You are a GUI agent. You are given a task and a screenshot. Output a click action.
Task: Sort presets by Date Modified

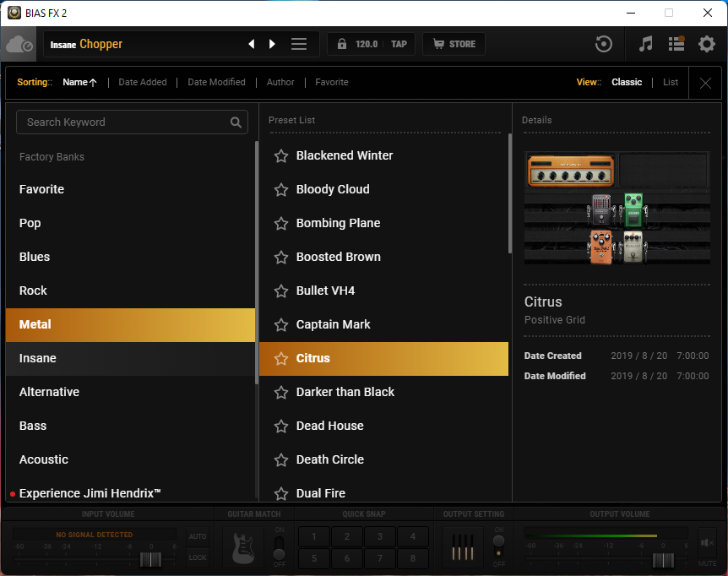[x=216, y=83]
